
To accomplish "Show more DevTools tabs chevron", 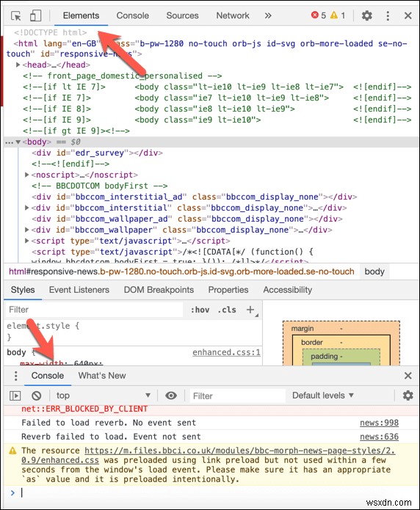I will pyautogui.click(x=268, y=15).
